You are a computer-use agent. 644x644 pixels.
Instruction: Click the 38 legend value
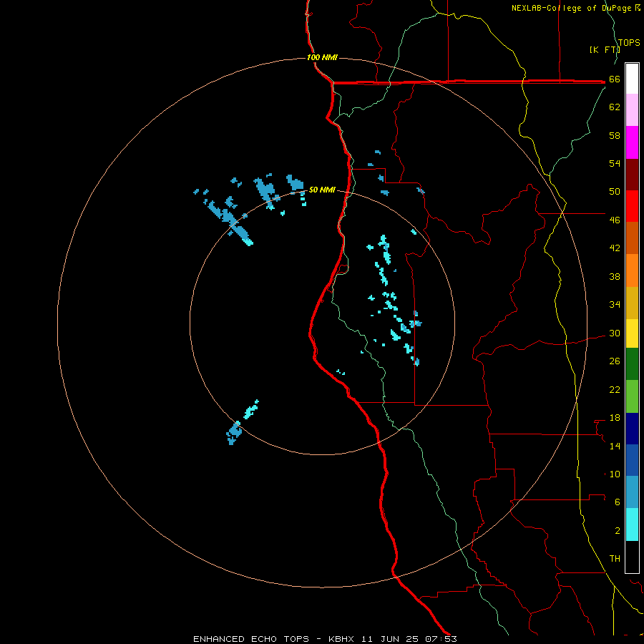click(615, 276)
